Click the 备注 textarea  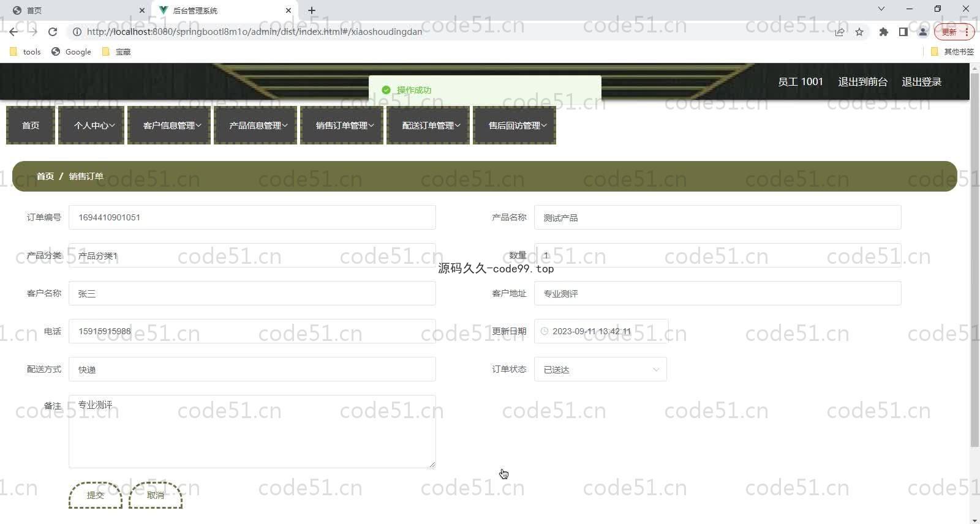[x=252, y=432]
